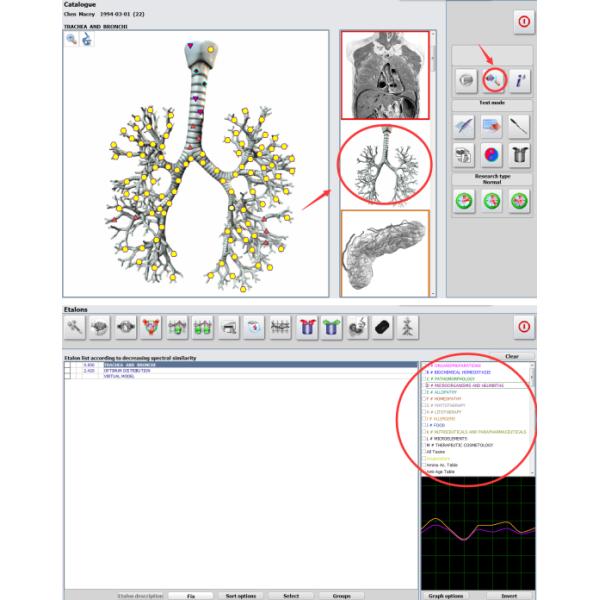Click the blue info 'i' icon
The image size is (600, 600).
520,78
